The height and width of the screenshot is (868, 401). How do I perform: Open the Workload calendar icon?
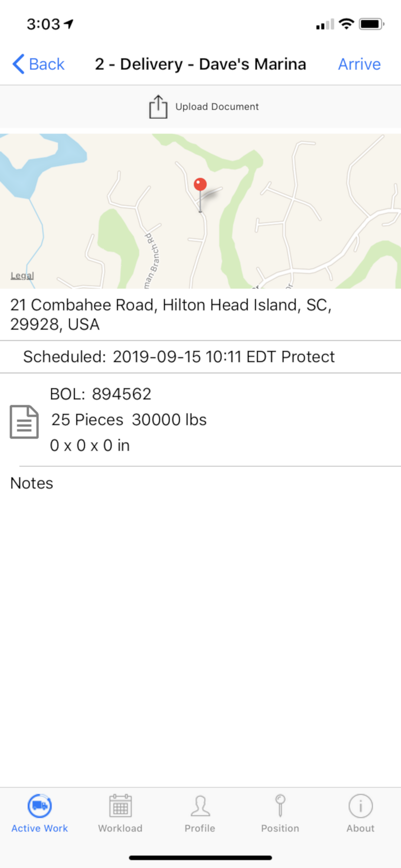coord(120,806)
